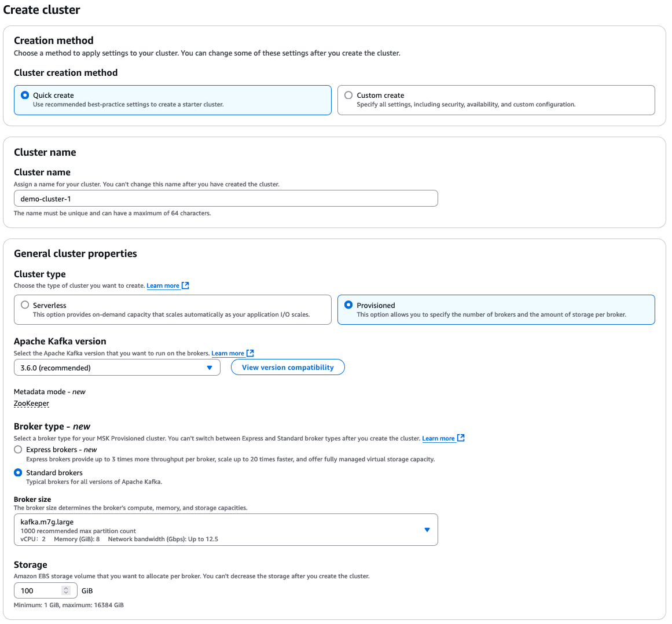Open the external link icon beside Kafka version Learn more

click(x=250, y=353)
